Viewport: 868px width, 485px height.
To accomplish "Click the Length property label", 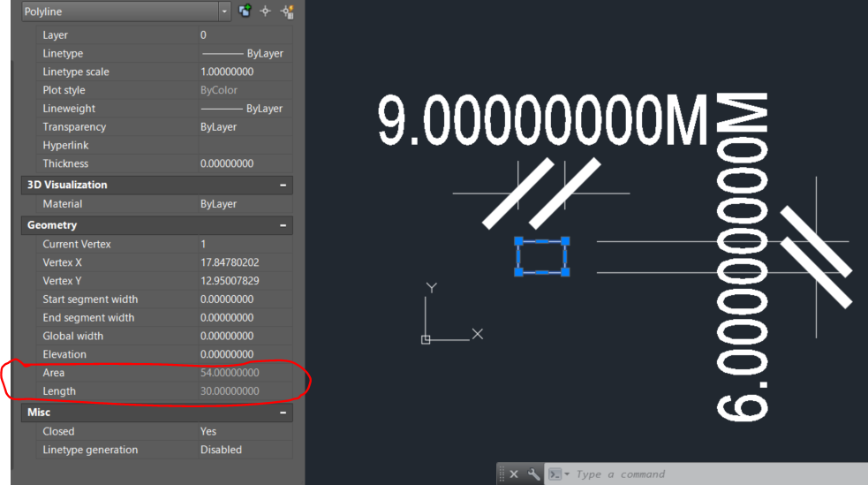I will point(58,390).
